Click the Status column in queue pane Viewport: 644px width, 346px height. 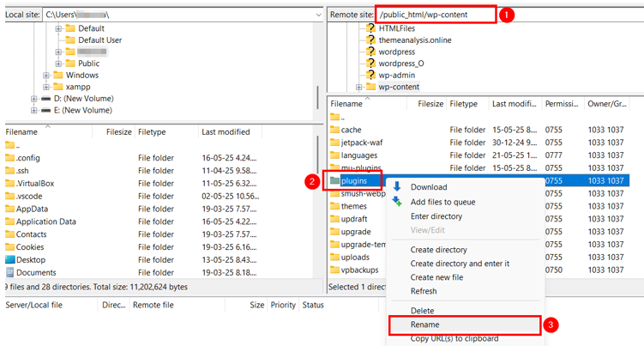point(313,305)
